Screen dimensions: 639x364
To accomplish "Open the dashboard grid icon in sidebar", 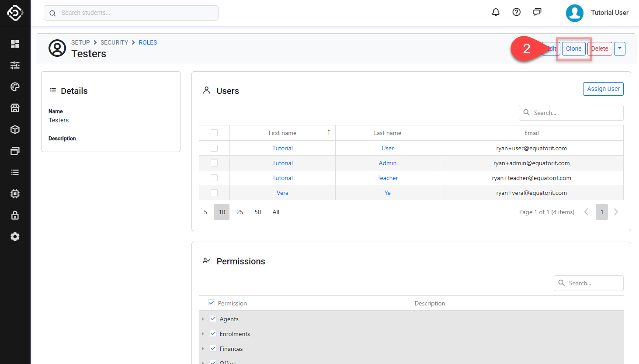I will [x=15, y=44].
